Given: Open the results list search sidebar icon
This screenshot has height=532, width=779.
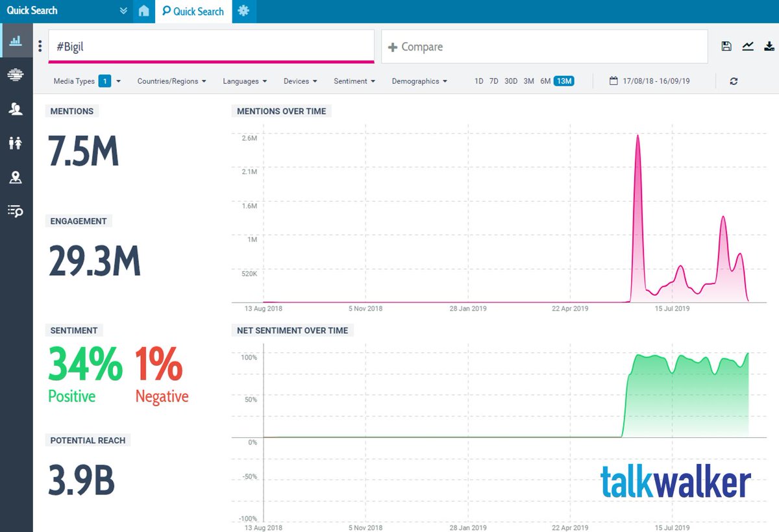Looking at the screenshot, I should [x=16, y=211].
